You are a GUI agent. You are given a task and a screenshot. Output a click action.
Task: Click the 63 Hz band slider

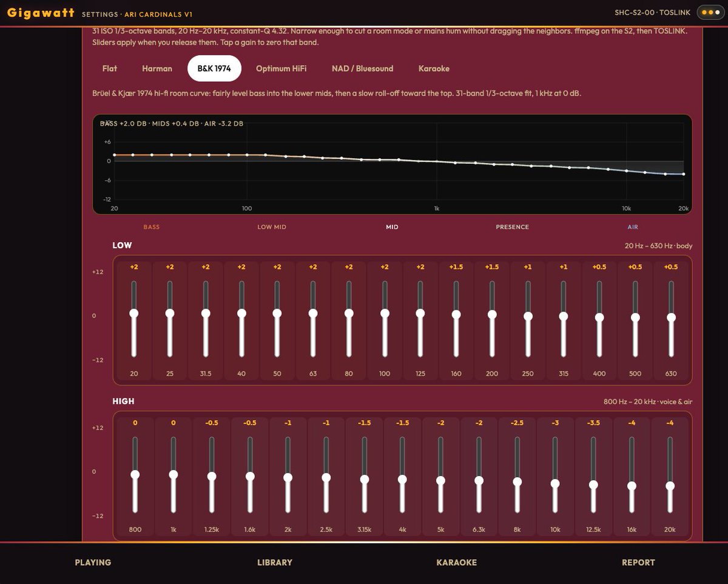point(313,319)
